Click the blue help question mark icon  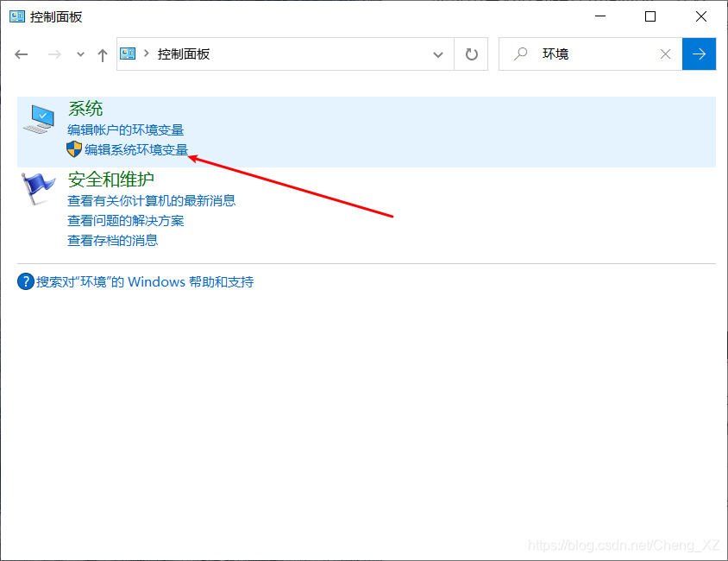point(26,281)
